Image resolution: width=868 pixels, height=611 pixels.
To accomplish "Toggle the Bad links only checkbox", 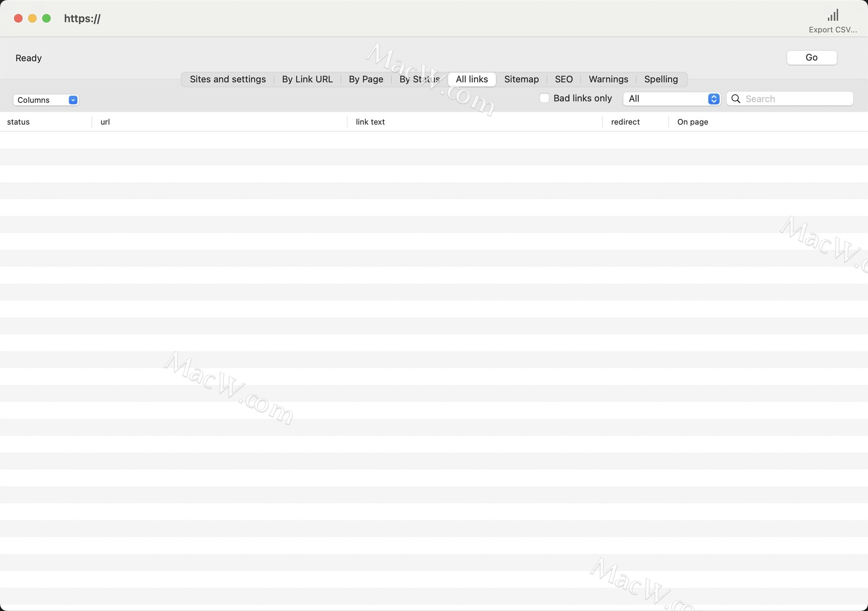I will coord(544,98).
